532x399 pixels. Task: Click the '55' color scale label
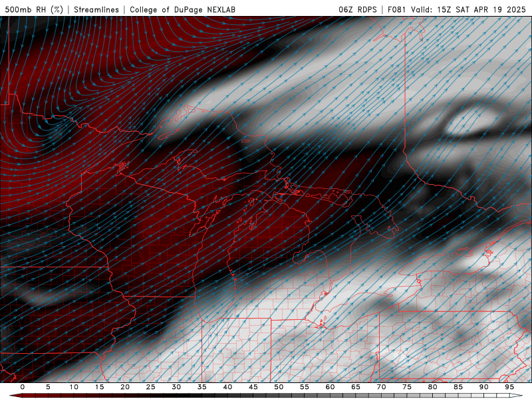click(x=305, y=387)
